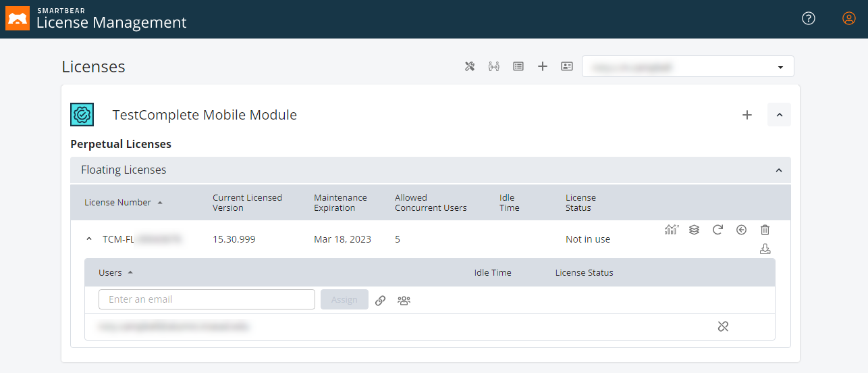Click the download tray icon below trash
868x373 pixels.
point(765,249)
